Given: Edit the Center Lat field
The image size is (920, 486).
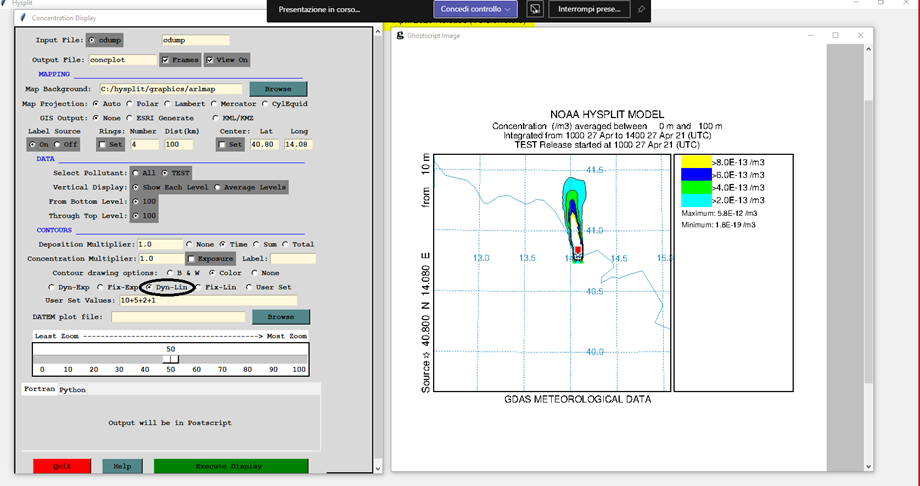Looking at the screenshot, I should tap(264, 144).
